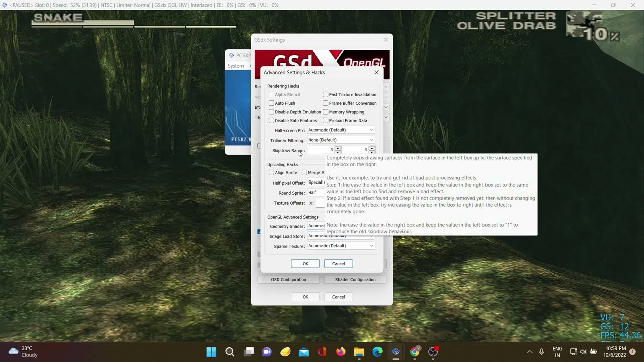Screen dimensions: 644x362
Task: Decrease the right Skipdraw Range value
Action: click(x=372, y=152)
